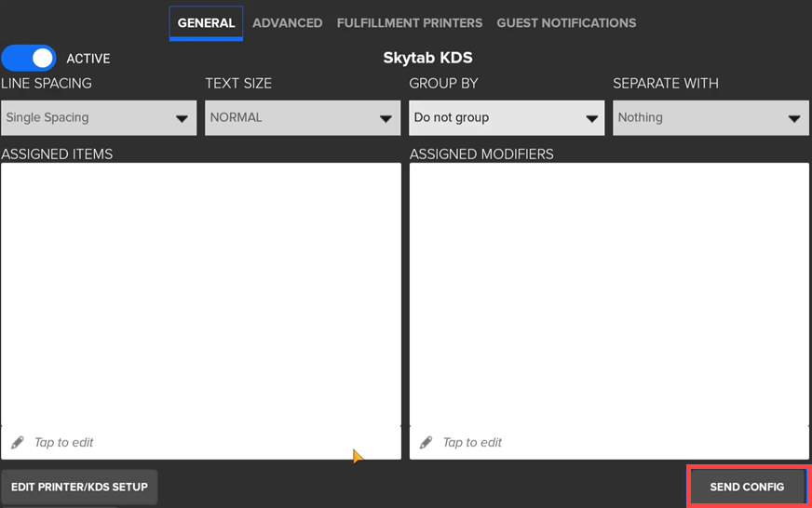Open the Line Spacing dropdown
This screenshot has height=508, width=812.
point(98,118)
